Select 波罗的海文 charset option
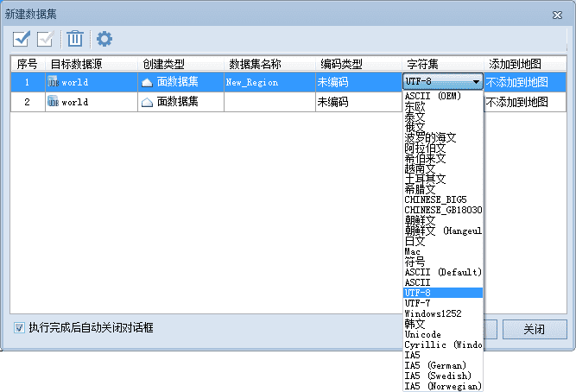Screen dimensions: 576x392 point(443,137)
